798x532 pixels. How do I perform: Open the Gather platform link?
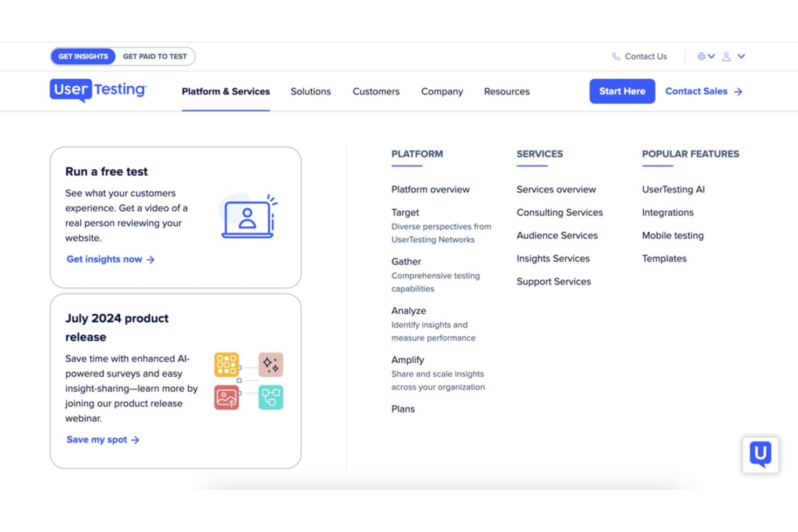tap(406, 261)
